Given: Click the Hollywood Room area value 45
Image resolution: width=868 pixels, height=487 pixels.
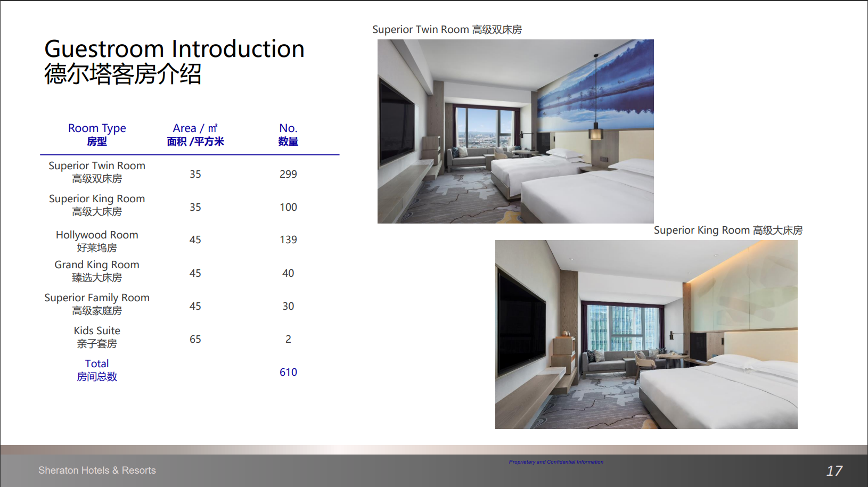Looking at the screenshot, I should point(195,240).
